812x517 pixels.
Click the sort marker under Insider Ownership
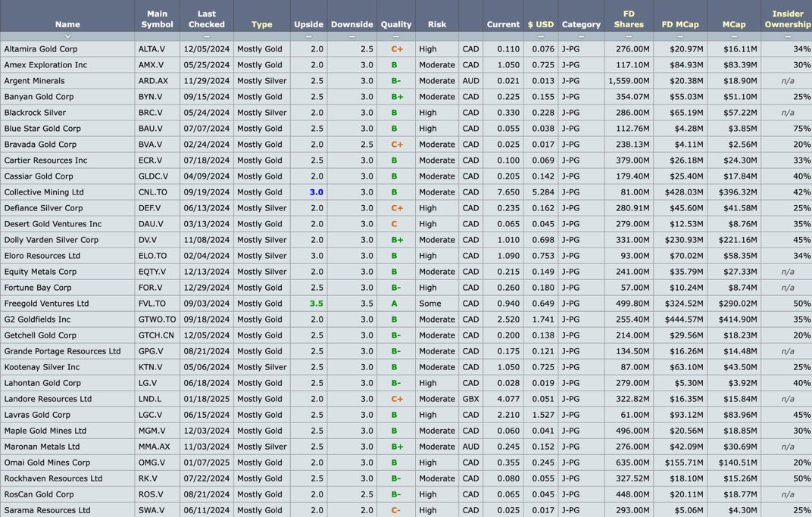[x=788, y=36]
